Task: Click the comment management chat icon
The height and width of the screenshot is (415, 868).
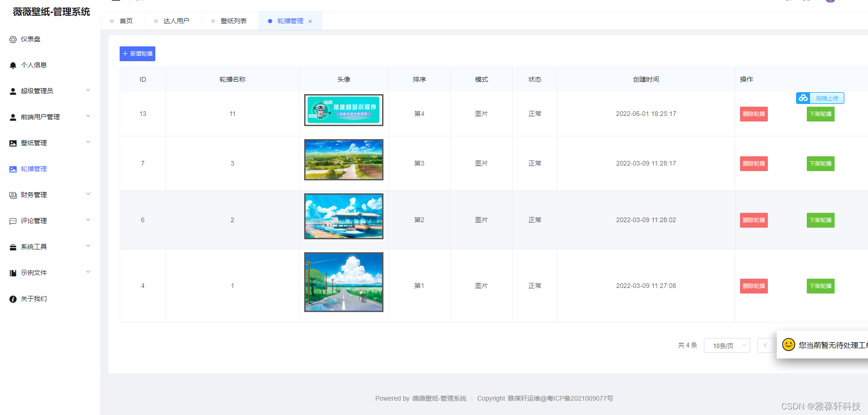Action: tap(13, 221)
